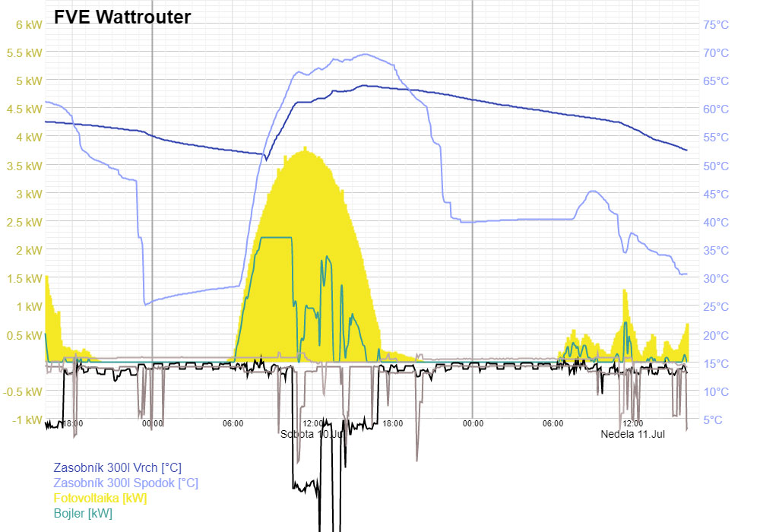The image size is (760, 532).
Task: Click the '60°C' right axis label
Action: pyautogui.click(x=716, y=109)
